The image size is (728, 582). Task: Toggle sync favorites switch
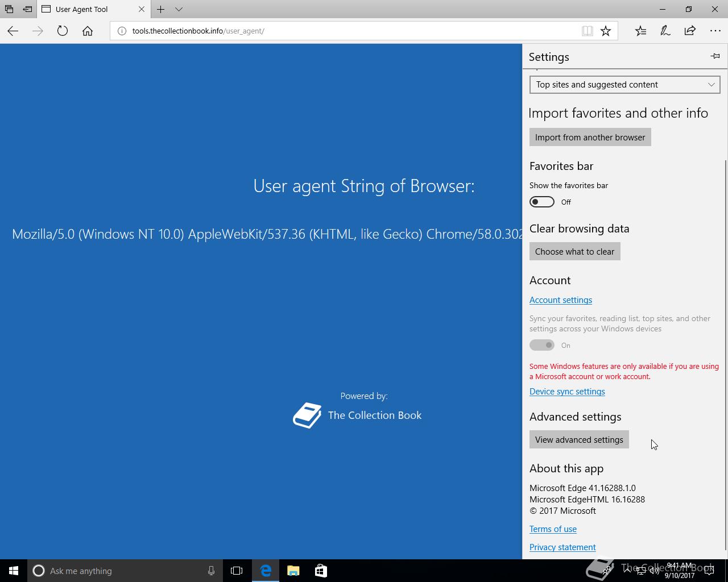541,345
